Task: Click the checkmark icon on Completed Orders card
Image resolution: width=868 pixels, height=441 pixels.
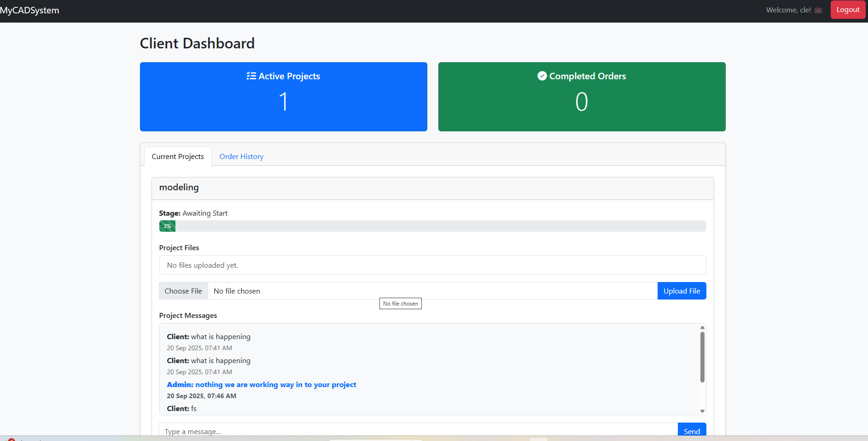Action: pos(542,76)
